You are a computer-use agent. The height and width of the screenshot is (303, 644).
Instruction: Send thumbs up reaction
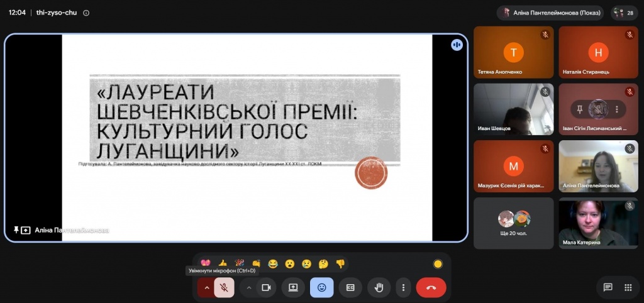222,263
